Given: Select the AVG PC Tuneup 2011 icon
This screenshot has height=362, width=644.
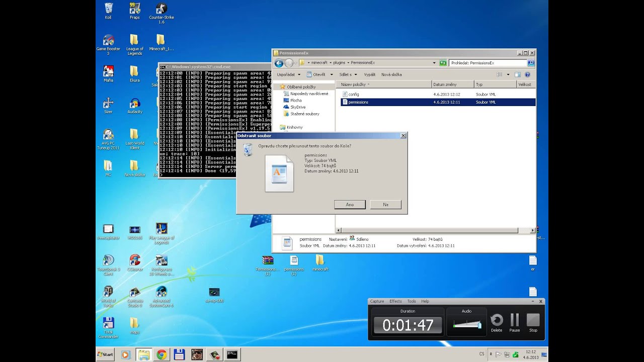Looking at the screenshot, I should coord(108,139).
